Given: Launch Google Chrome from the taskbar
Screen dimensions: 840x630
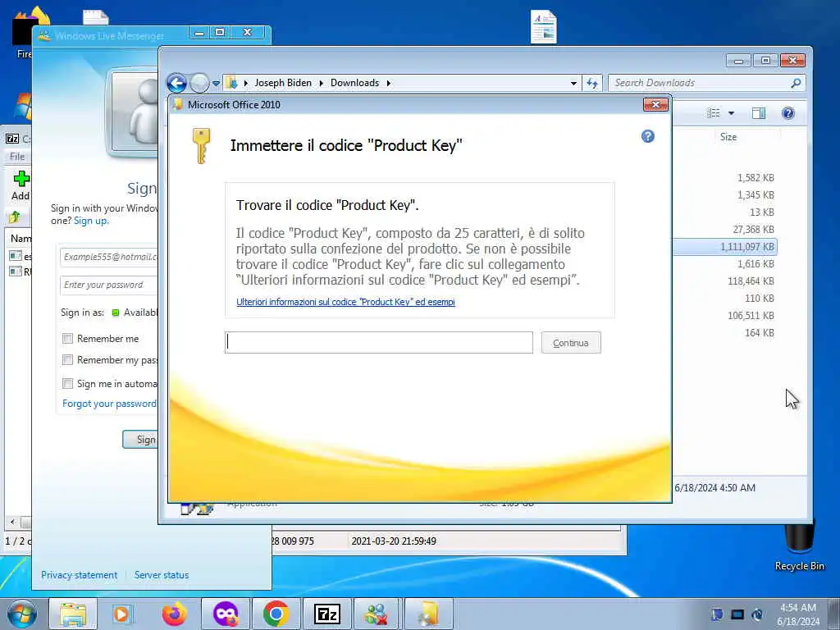Looking at the screenshot, I should coord(276,614).
